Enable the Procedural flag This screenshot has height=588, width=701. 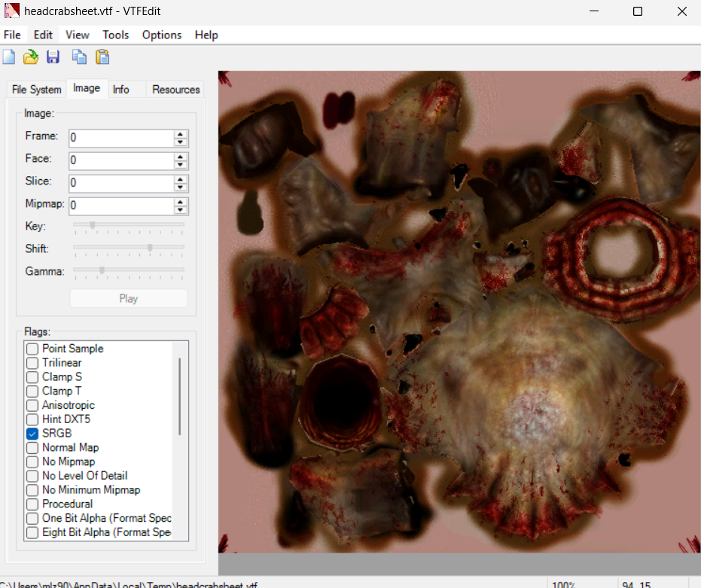click(32, 504)
